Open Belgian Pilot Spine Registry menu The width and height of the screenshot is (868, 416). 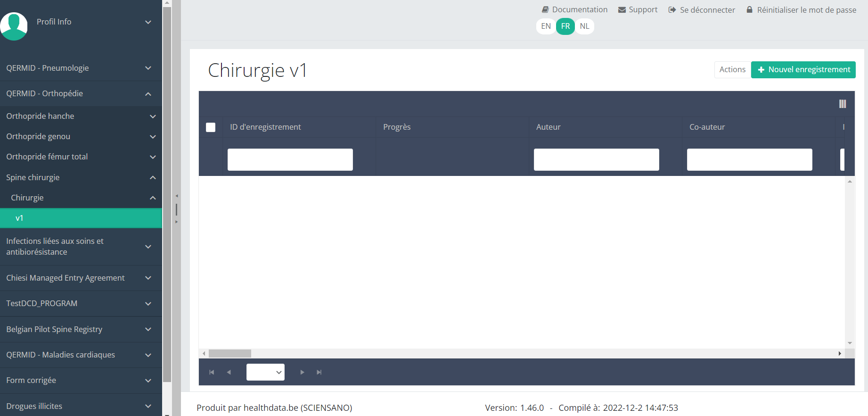pyautogui.click(x=80, y=329)
